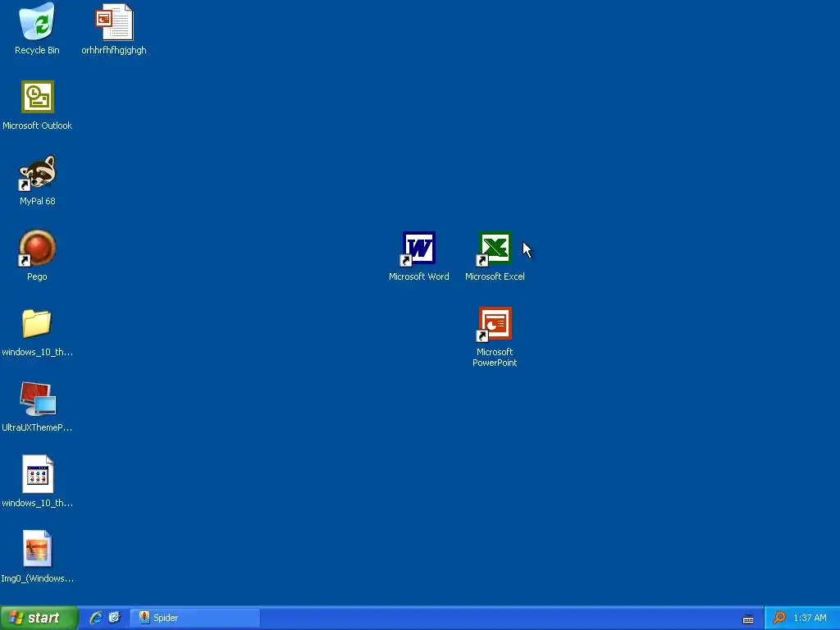Click the MyPal 68 label text
This screenshot has height=630, width=840.
(38, 201)
